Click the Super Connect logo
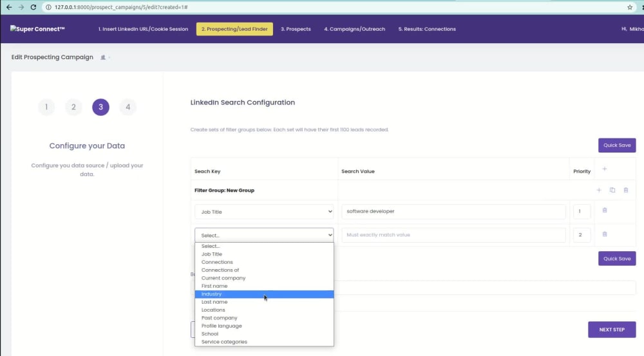This screenshot has height=356, width=644. click(37, 29)
